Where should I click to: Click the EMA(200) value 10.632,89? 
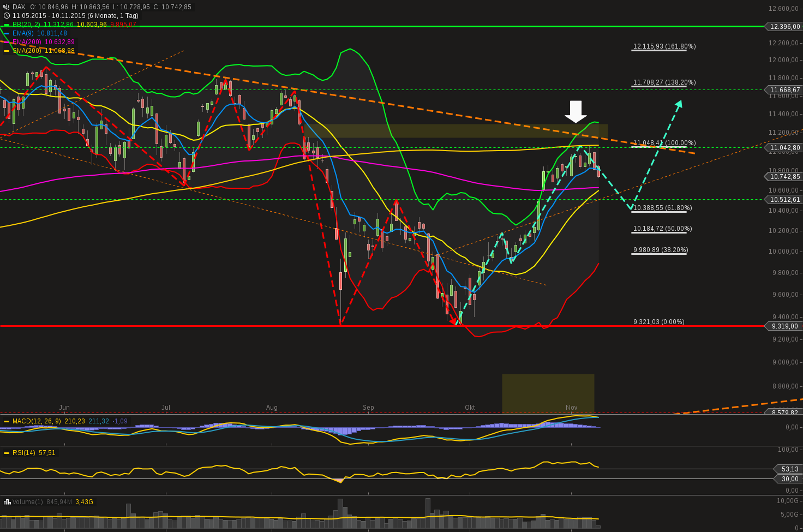coord(59,42)
